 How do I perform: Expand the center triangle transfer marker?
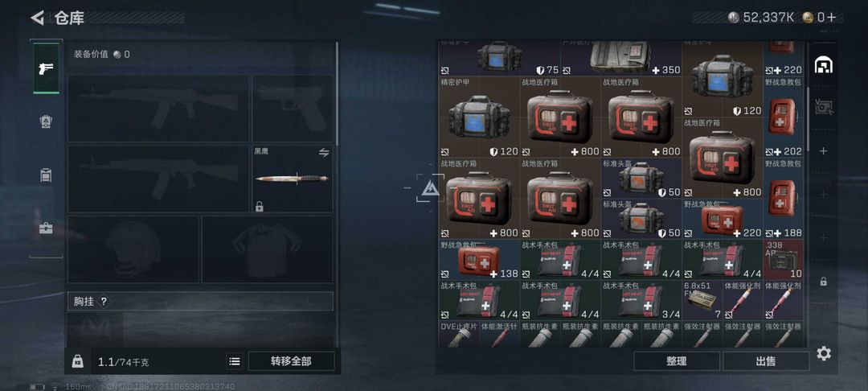[x=430, y=188]
